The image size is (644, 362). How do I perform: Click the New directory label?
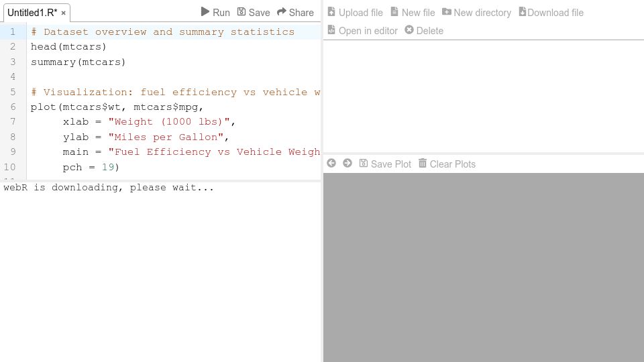pyautogui.click(x=482, y=13)
